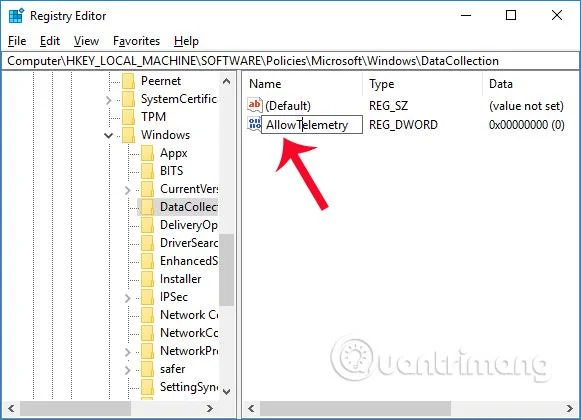Viewport: 581px width, 420px height.
Task: Select the Peernet folder icon
Action: (128, 81)
